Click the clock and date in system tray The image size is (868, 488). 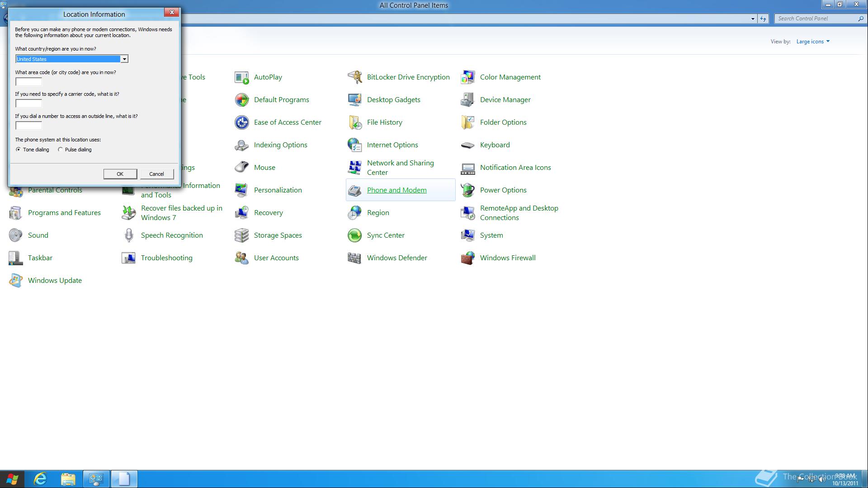(x=845, y=479)
